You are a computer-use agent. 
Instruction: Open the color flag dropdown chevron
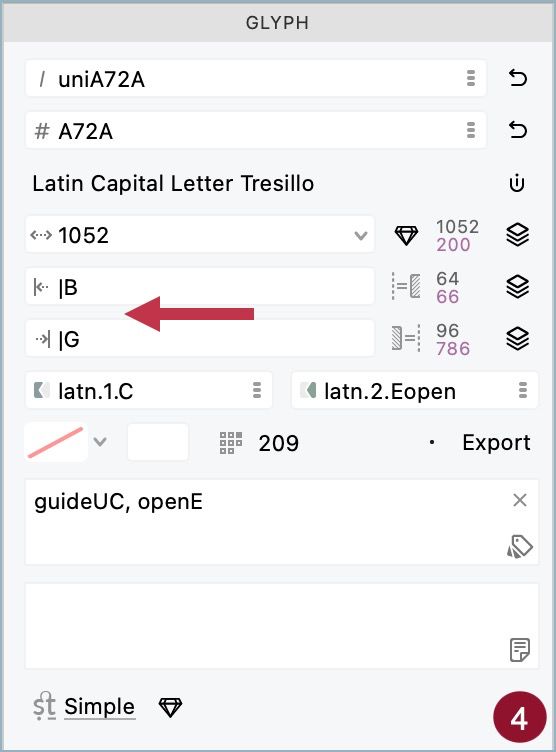pyautogui.click(x=100, y=441)
